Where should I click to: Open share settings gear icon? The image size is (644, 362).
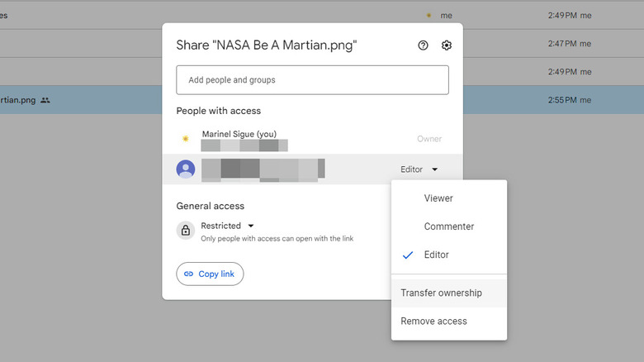[447, 45]
